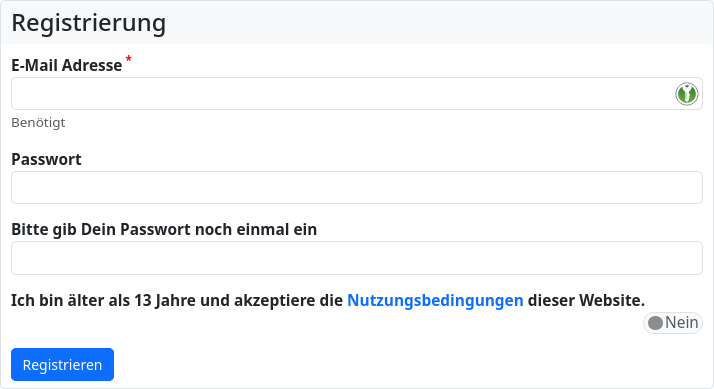Click the Registrierung heading

point(88,23)
